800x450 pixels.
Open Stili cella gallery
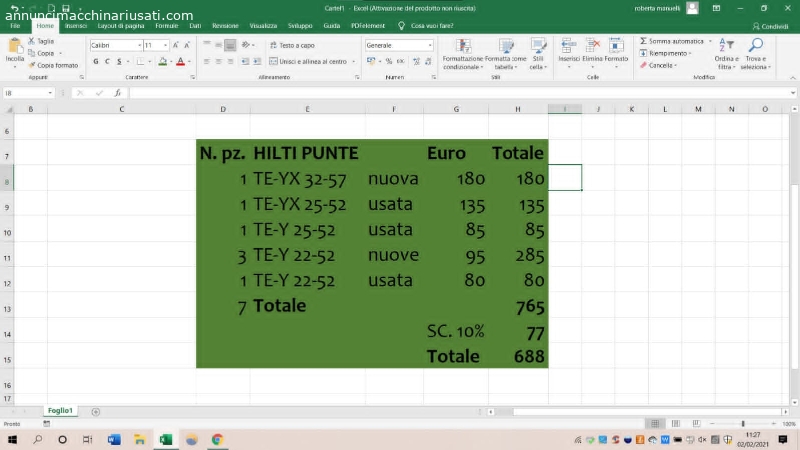[x=538, y=54]
